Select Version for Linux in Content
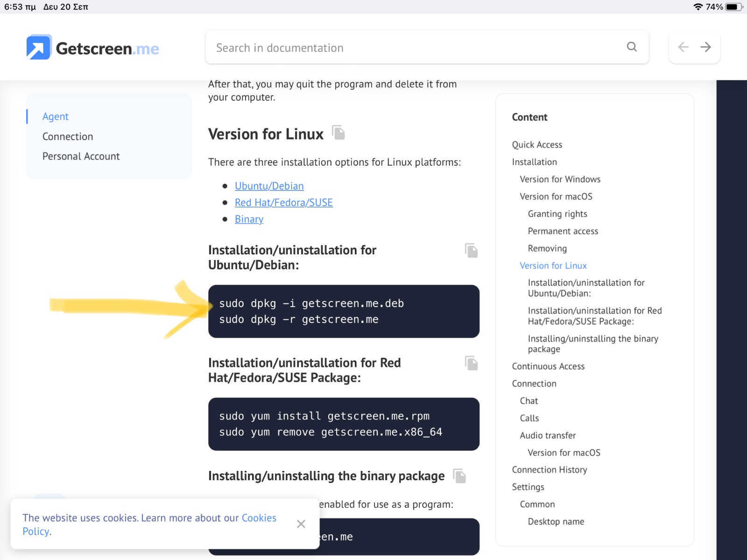Screen dimensions: 747x560 pos(553,266)
